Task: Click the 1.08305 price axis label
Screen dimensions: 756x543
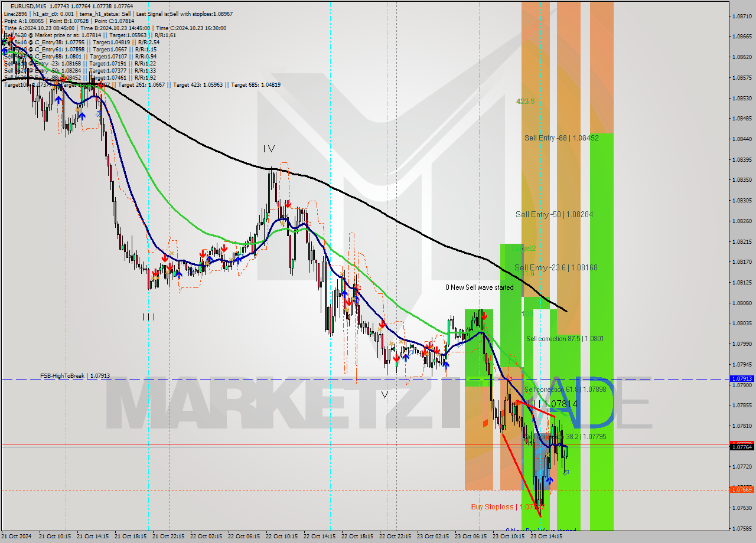Action: 742,201
